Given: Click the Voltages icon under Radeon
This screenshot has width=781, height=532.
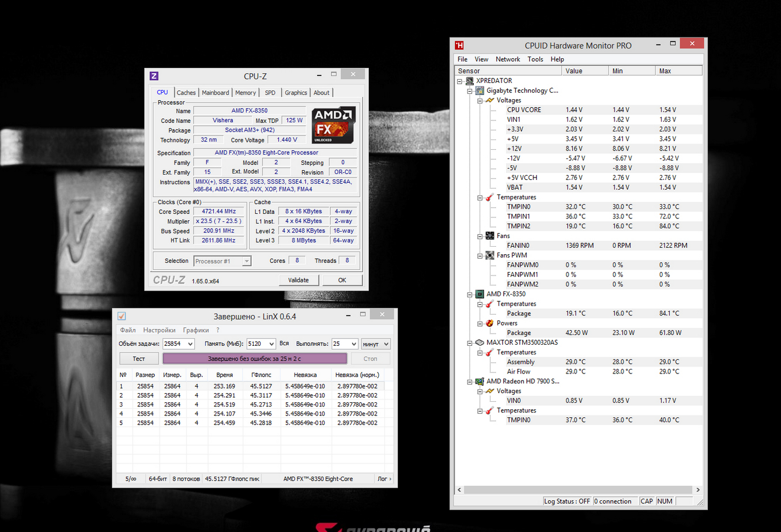Looking at the screenshot, I should tap(490, 391).
